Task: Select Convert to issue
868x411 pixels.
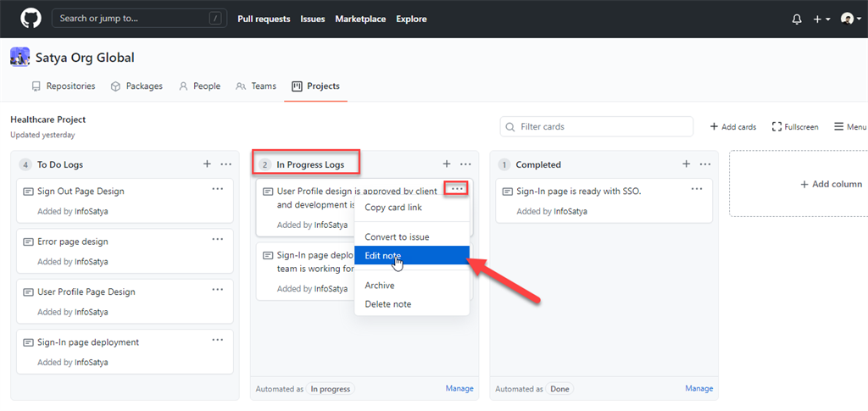Action: click(x=412, y=236)
